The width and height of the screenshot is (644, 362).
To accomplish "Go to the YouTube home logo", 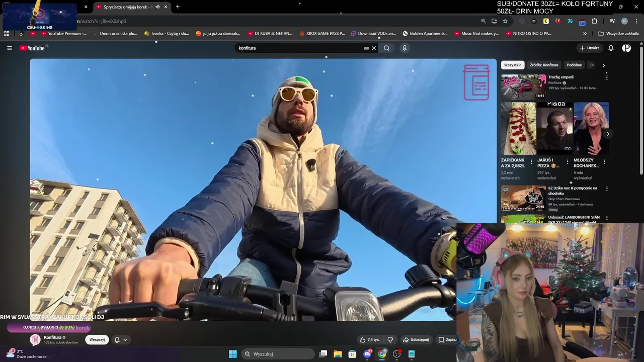I will pyautogui.click(x=33, y=48).
